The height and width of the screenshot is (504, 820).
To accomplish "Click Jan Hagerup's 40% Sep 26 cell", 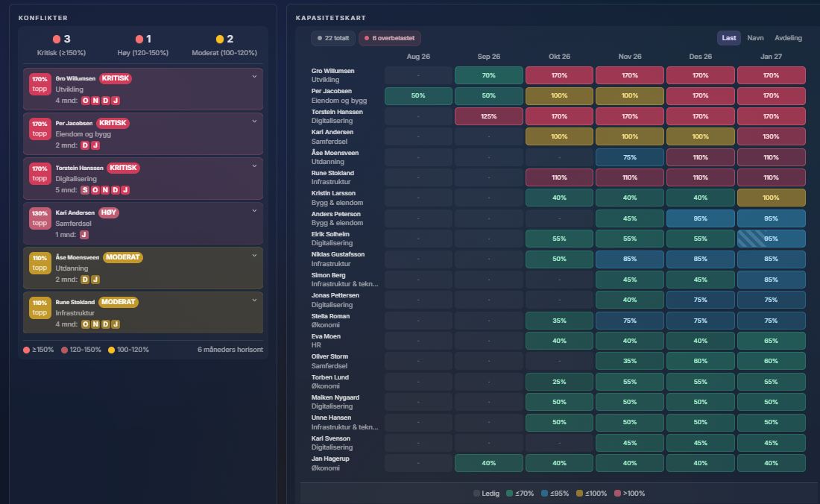I will tap(488, 463).
